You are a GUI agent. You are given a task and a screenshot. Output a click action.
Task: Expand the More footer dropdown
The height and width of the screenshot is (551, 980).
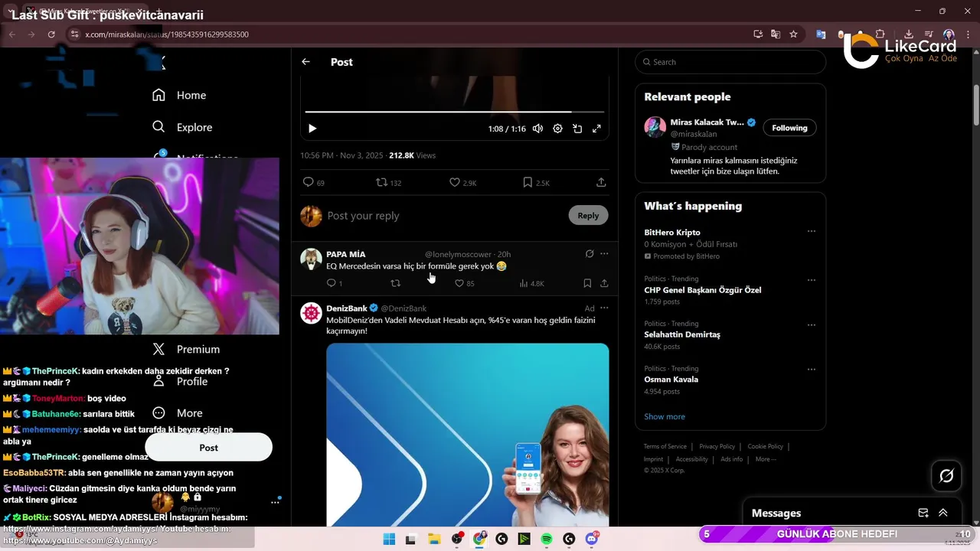766,459
